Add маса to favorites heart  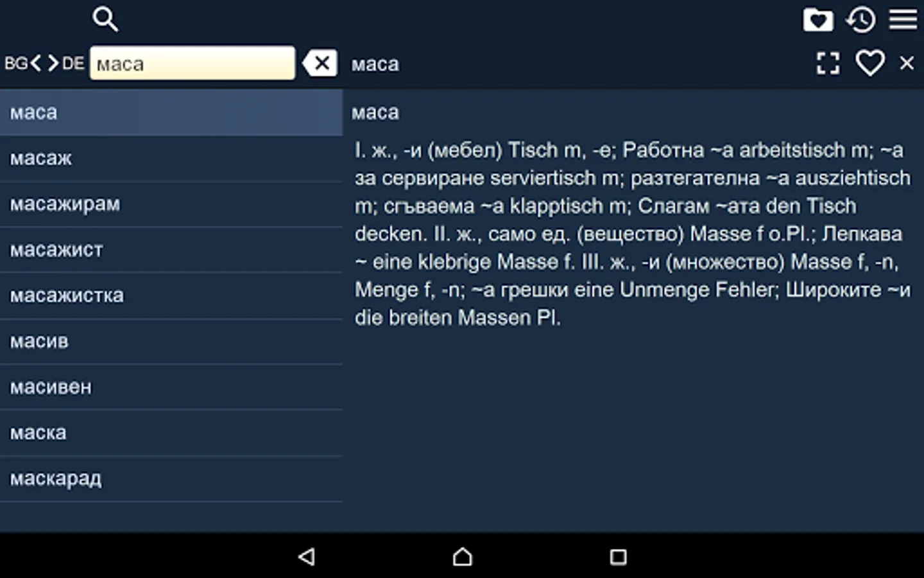click(x=870, y=63)
